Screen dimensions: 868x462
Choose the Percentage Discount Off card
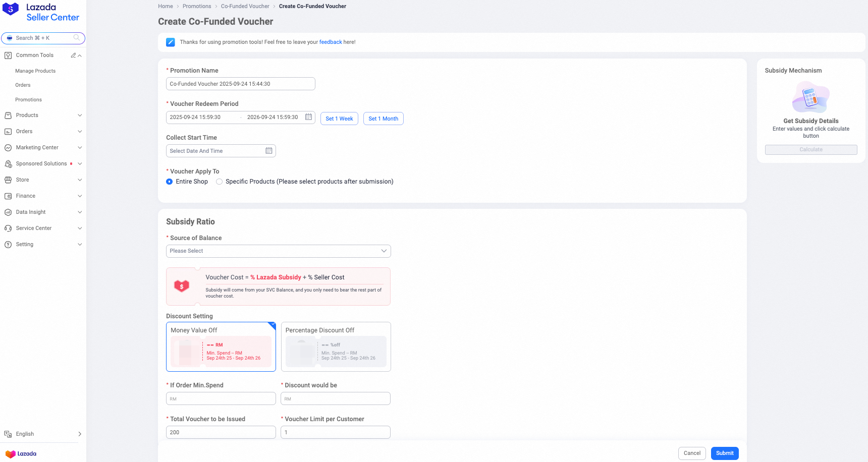click(x=336, y=346)
